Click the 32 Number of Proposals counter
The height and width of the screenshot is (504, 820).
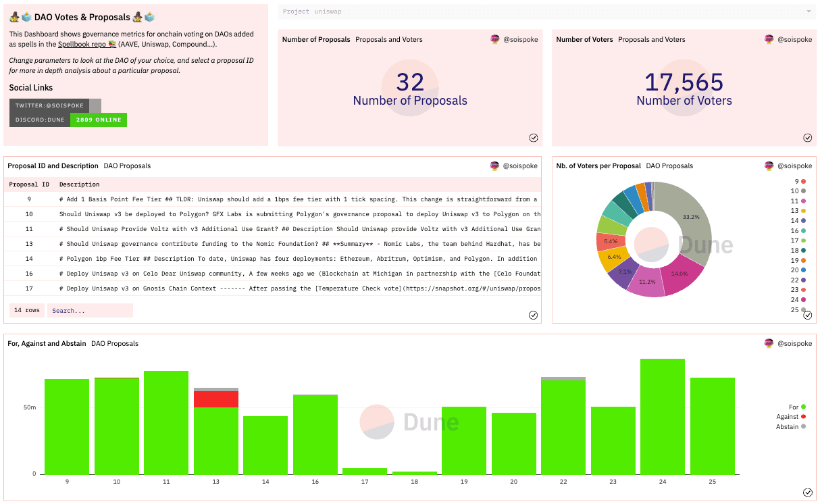[410, 82]
